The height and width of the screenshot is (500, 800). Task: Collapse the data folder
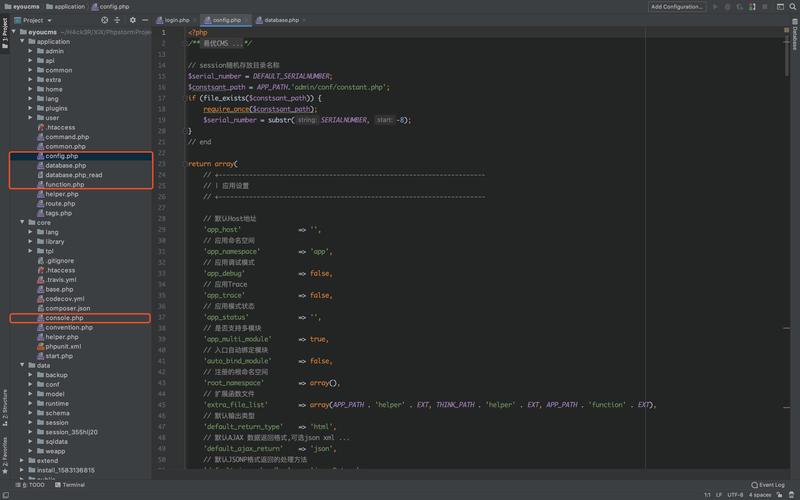pyautogui.click(x=22, y=365)
